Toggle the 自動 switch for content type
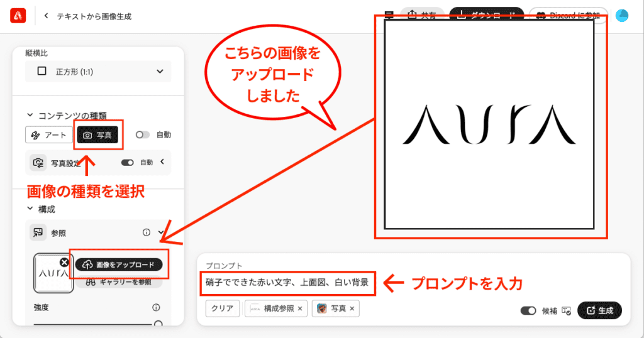Viewport: 644px width, 338px height. 143,134
